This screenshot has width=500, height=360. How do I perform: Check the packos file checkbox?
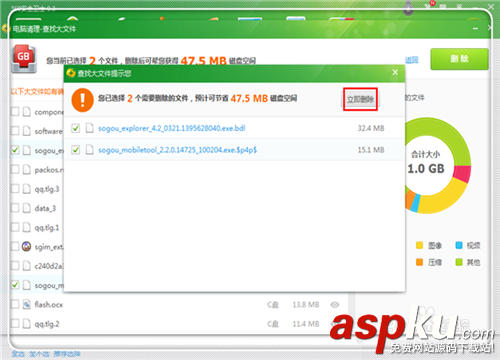point(15,169)
